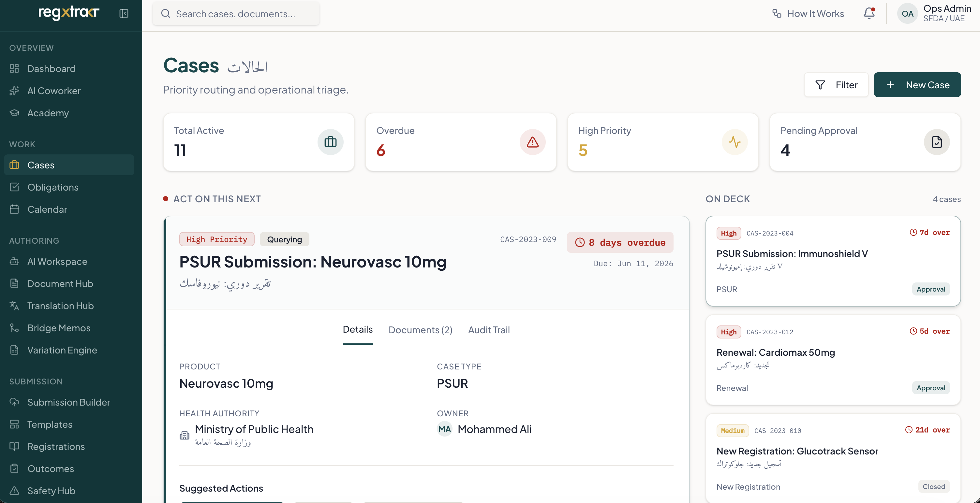The height and width of the screenshot is (503, 980).
Task: Click the MA owner avatar for Mohammed Ali
Action: tap(444, 429)
